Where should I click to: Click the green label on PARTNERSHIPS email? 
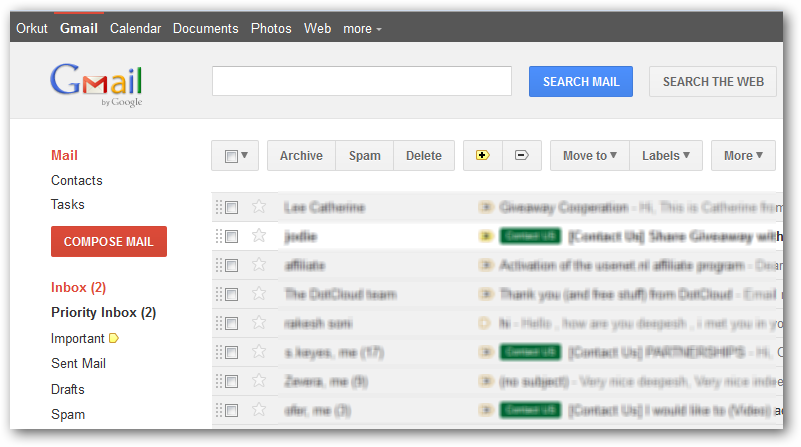point(530,351)
